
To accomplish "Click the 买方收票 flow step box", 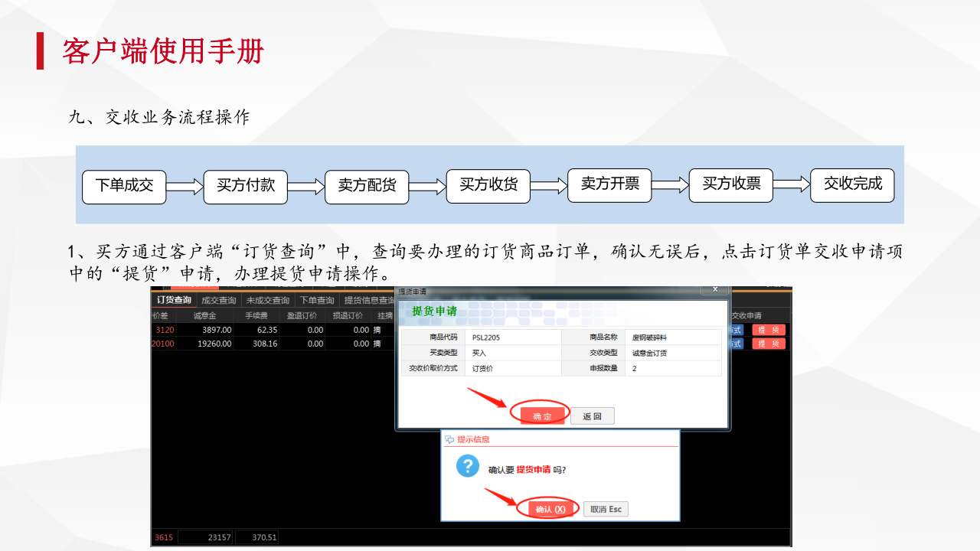I will pyautogui.click(x=731, y=186).
